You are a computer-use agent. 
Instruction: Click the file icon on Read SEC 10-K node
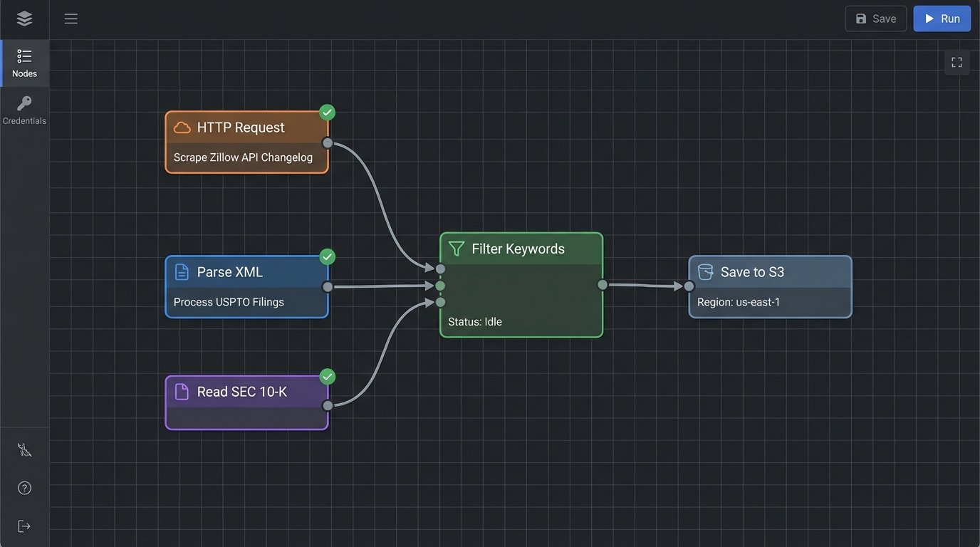tap(182, 392)
